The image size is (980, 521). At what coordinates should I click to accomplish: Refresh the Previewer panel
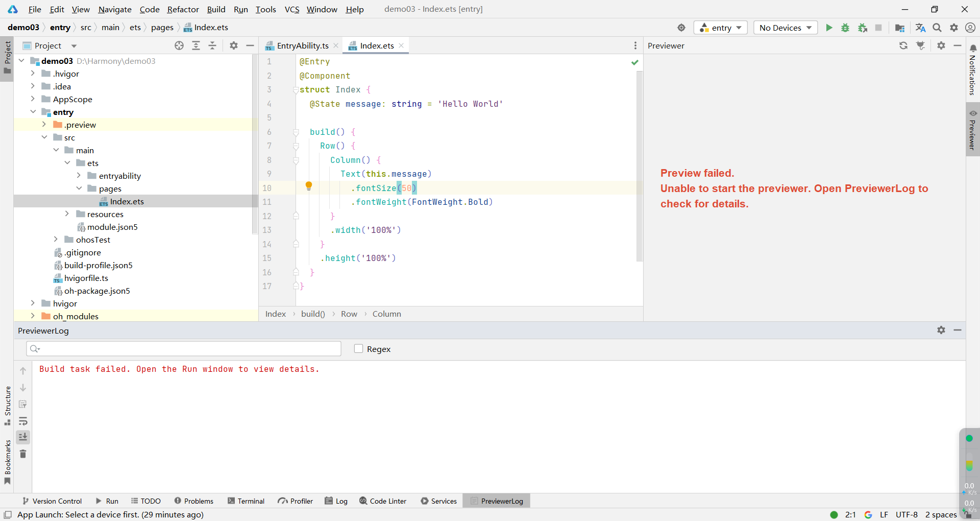tap(903, 45)
